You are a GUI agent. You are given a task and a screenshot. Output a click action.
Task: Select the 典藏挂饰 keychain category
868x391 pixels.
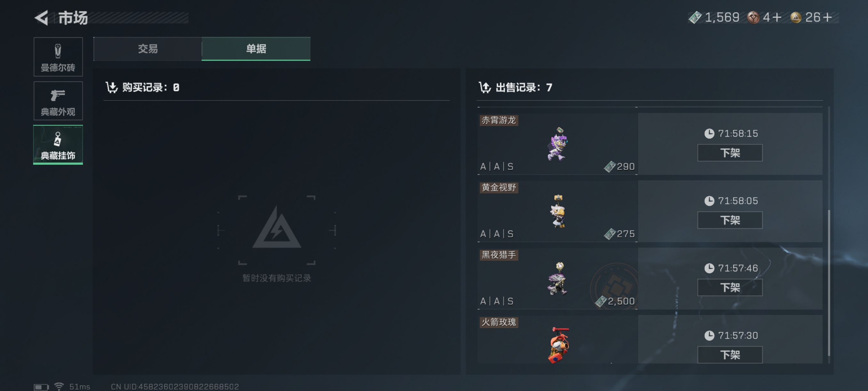(58, 145)
